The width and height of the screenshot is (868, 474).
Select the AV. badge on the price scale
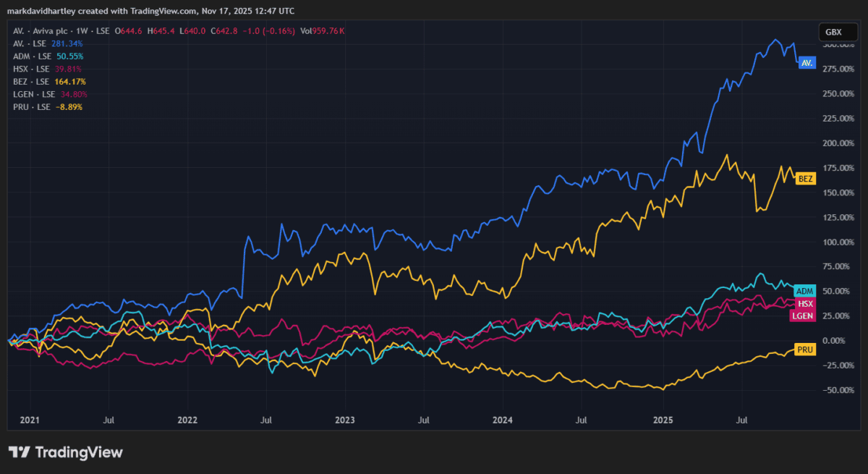click(807, 62)
